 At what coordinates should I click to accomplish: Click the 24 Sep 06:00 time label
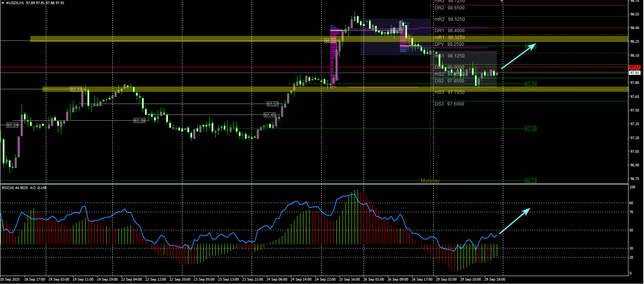pyautogui.click(x=277, y=279)
